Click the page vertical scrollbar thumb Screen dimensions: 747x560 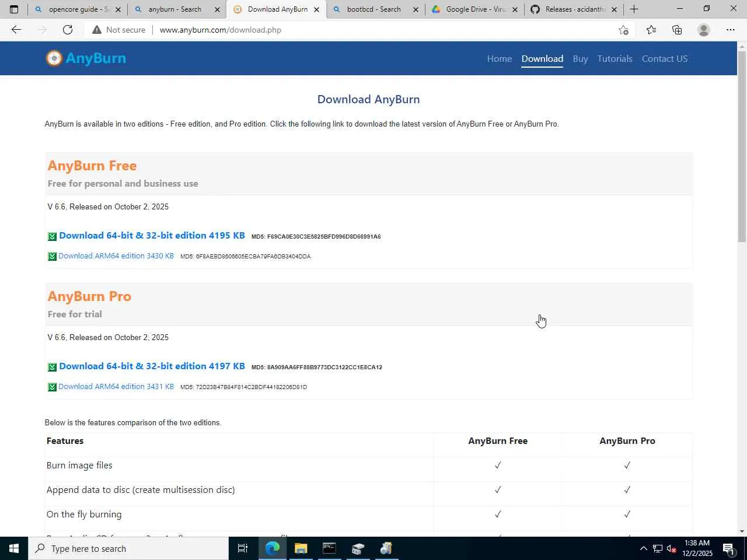[x=742, y=146]
